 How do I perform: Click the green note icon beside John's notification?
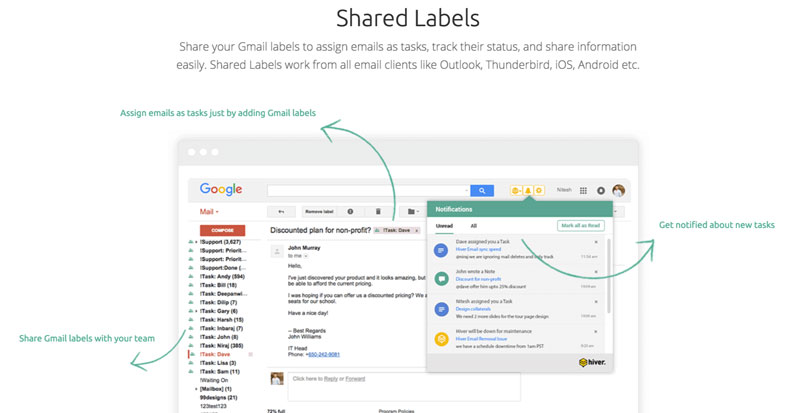pyautogui.click(x=441, y=279)
